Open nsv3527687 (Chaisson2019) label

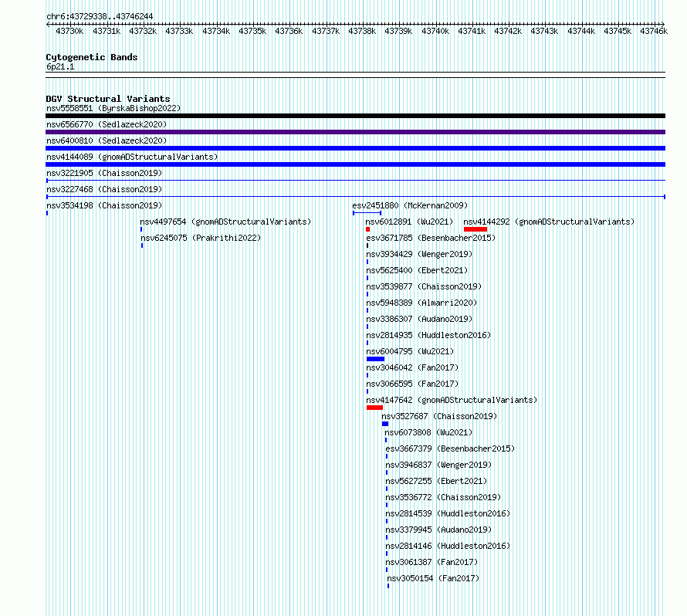click(439, 416)
